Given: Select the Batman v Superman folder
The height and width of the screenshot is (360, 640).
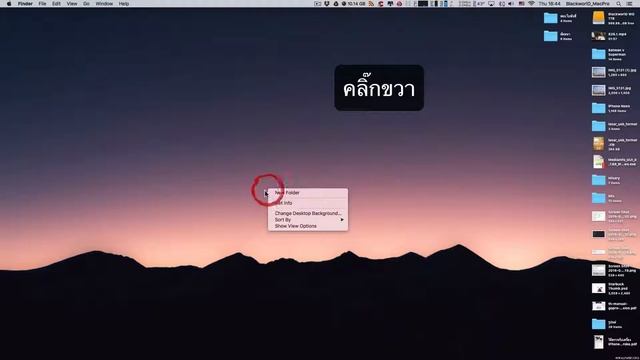Looking at the screenshot, I should (598, 54).
